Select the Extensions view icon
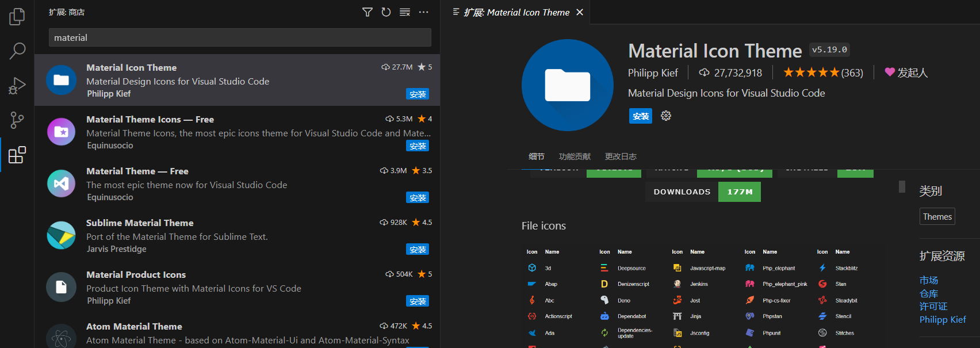 click(x=17, y=155)
